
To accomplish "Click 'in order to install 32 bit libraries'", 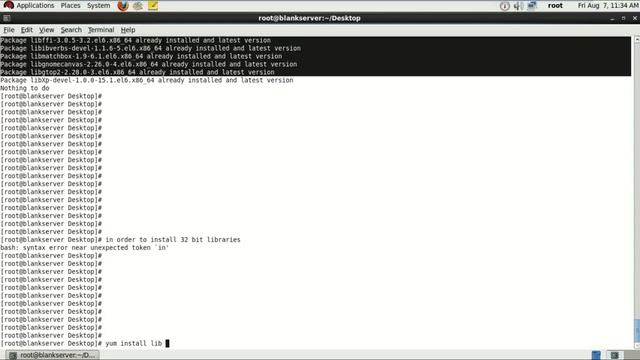I will (173, 240).
